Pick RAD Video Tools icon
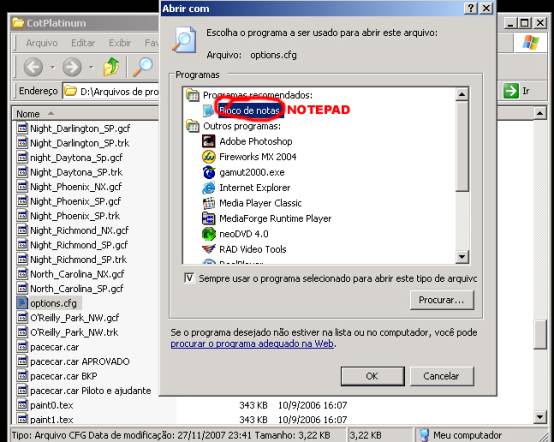Screen dimensions: 554x442 point(208,249)
